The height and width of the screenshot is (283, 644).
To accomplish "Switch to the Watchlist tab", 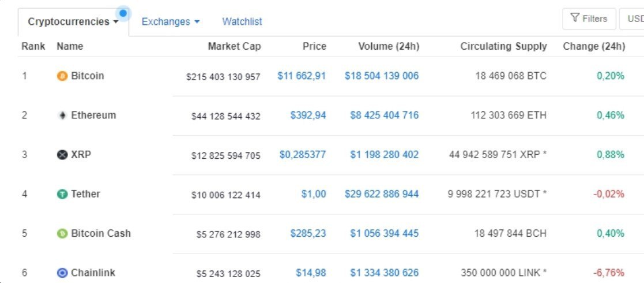I will [x=242, y=22].
